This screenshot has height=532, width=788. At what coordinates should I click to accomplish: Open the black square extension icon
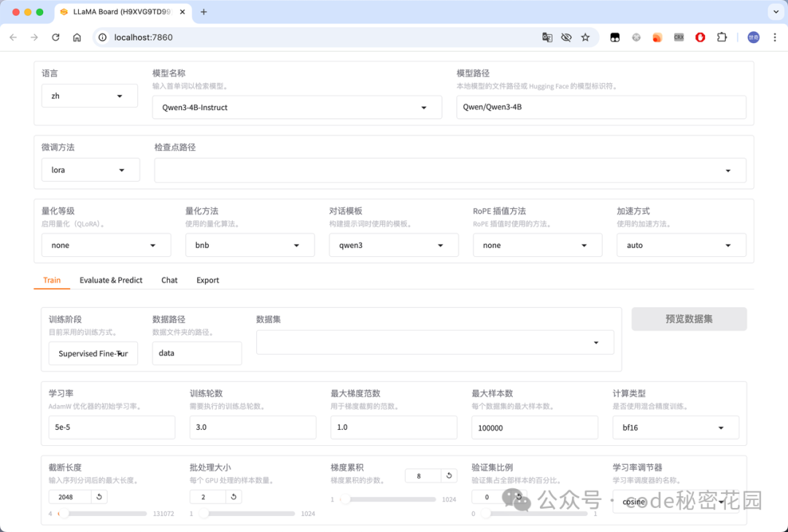614,37
